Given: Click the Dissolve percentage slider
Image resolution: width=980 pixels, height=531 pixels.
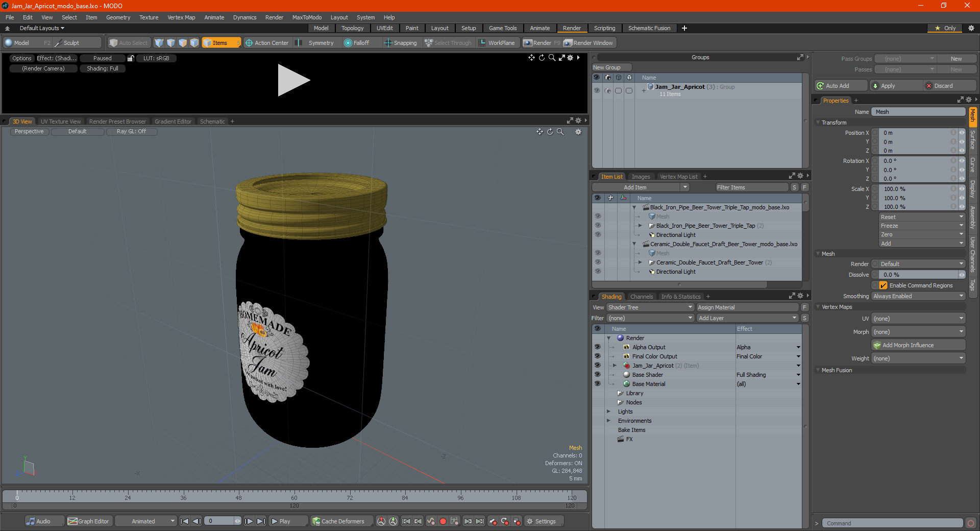Looking at the screenshot, I should [x=918, y=275].
